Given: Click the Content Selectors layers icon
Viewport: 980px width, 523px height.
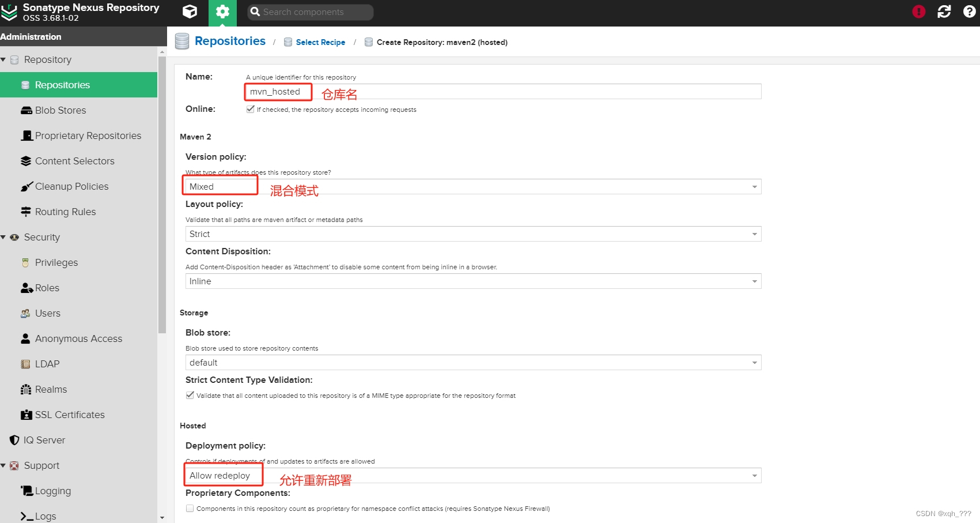Looking at the screenshot, I should click(x=26, y=161).
